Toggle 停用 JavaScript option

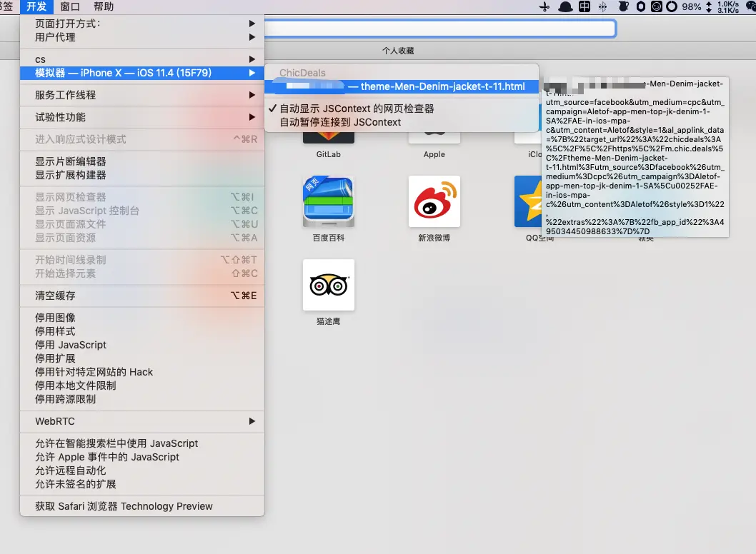click(x=142, y=345)
